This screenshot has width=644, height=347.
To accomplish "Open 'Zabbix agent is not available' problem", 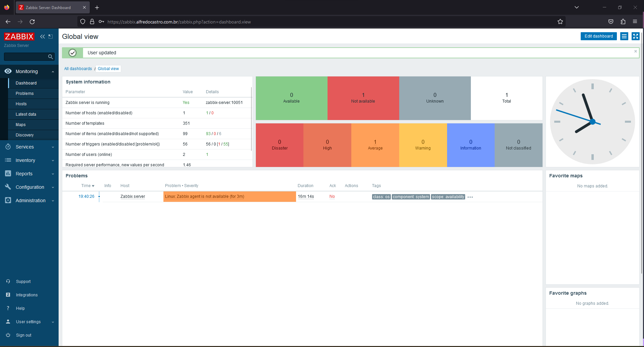I will click(x=205, y=196).
